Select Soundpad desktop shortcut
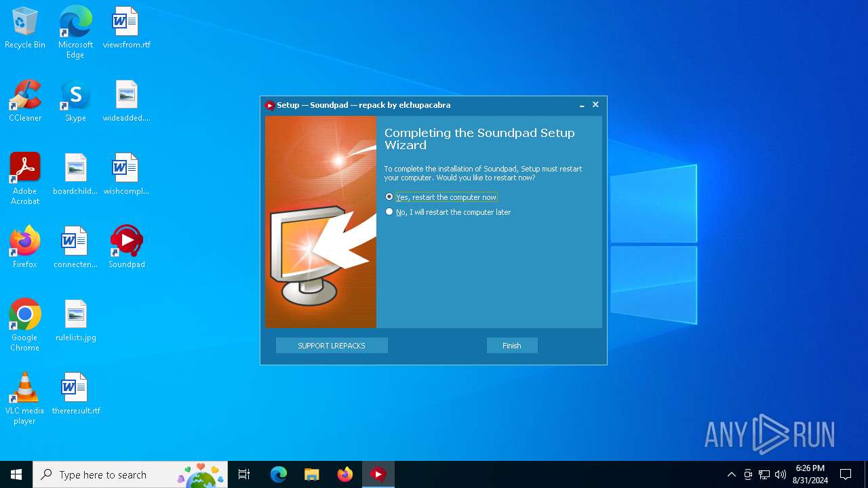The width and height of the screenshot is (868, 488). click(126, 247)
